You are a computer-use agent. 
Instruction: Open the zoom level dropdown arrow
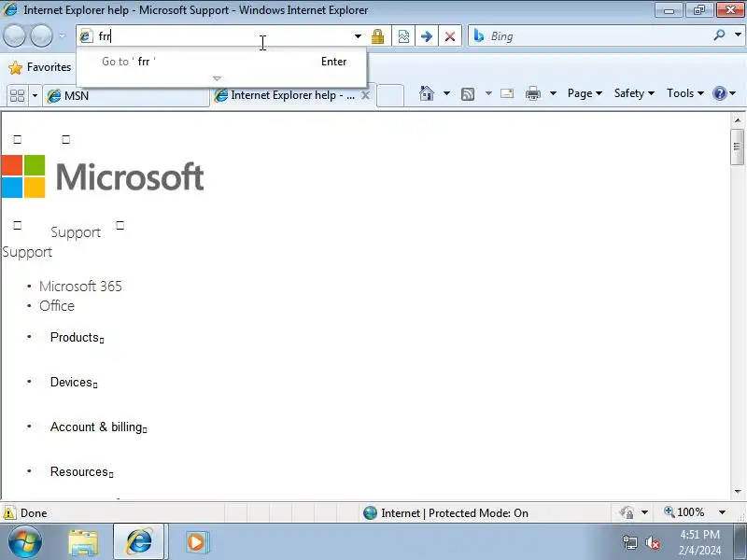click(722, 512)
